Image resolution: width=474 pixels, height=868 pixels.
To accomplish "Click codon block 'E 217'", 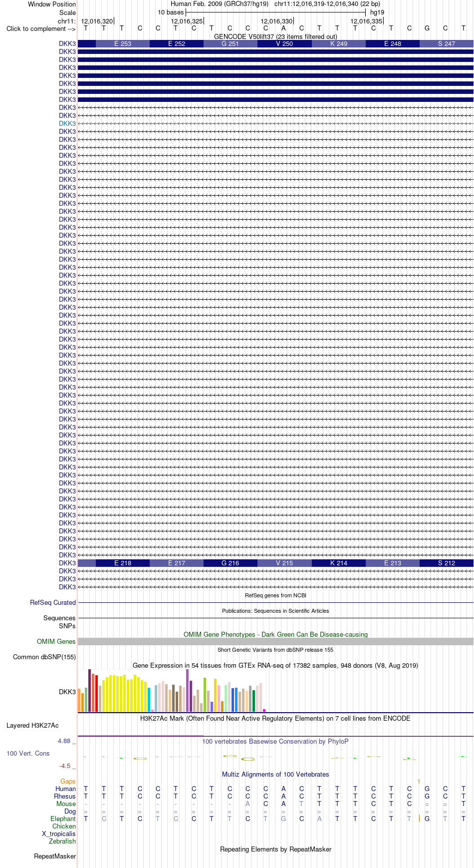I will click(x=177, y=563).
